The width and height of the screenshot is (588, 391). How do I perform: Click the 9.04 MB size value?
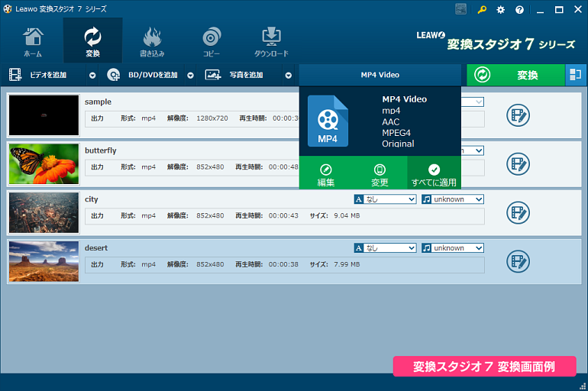tap(347, 216)
